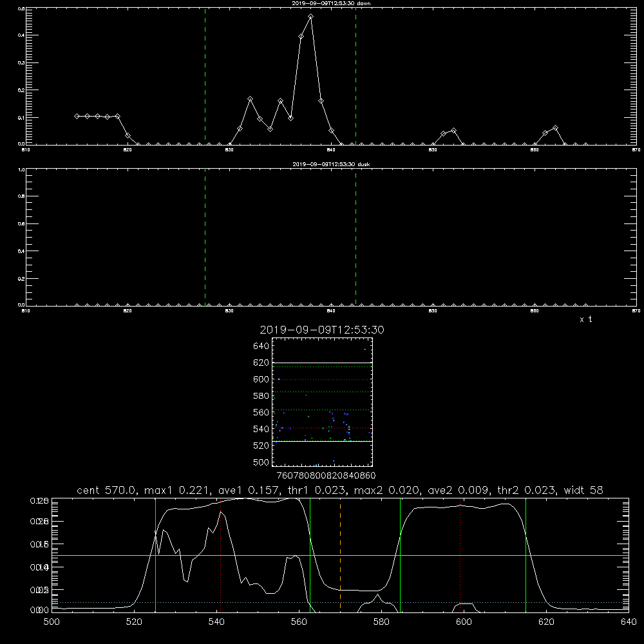Click the 600 x-axis label of bottom plot
644x644 pixels.
click(464, 622)
